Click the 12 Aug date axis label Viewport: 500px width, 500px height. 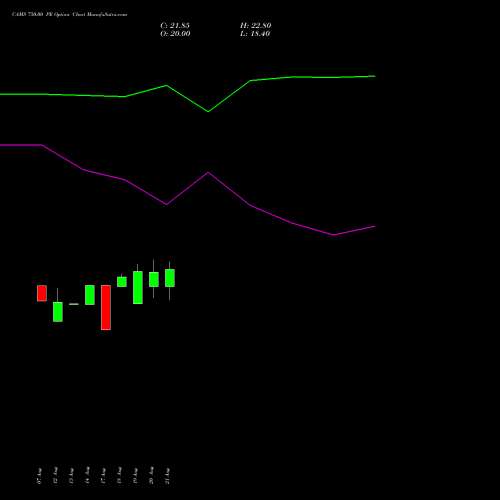tap(55, 476)
